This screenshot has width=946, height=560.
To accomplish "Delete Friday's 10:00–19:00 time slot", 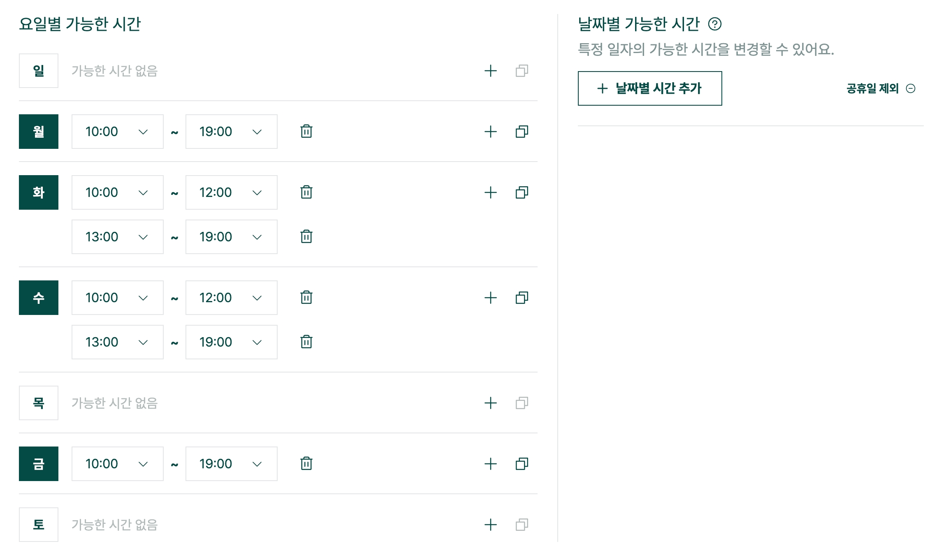I will (306, 464).
